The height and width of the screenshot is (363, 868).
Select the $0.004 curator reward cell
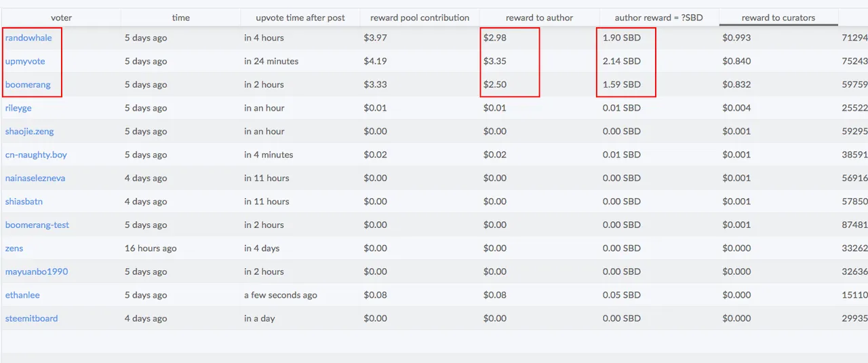(736, 108)
